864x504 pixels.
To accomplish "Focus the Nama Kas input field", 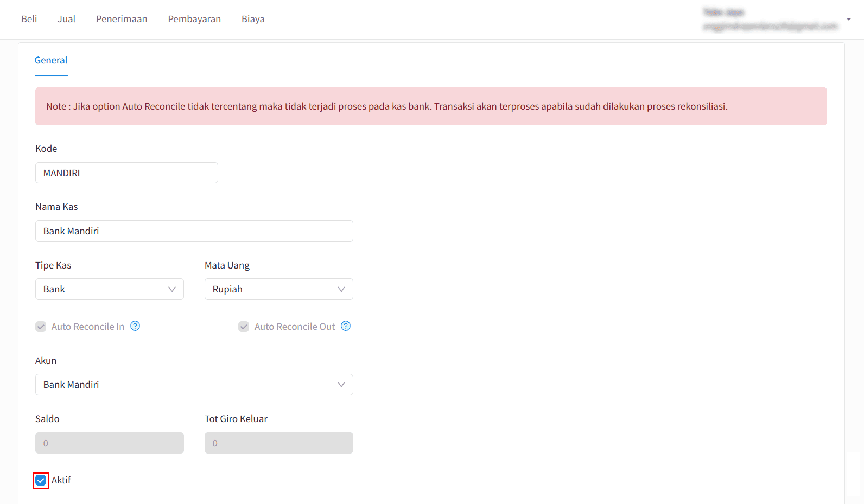I will pyautogui.click(x=194, y=231).
